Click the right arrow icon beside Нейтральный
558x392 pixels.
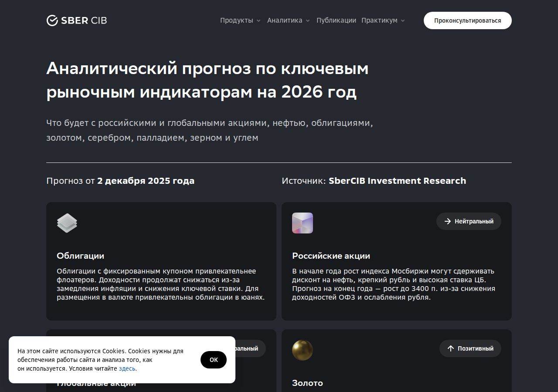(x=448, y=221)
